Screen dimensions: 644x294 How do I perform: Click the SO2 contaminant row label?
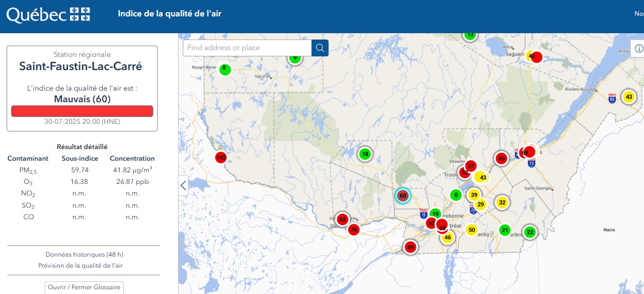tap(28, 205)
